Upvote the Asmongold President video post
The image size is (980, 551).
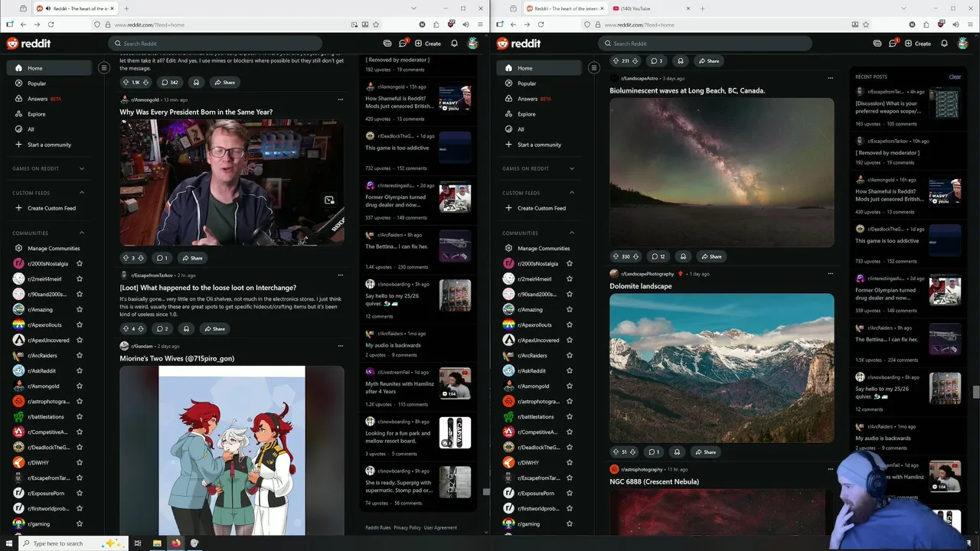click(x=126, y=258)
